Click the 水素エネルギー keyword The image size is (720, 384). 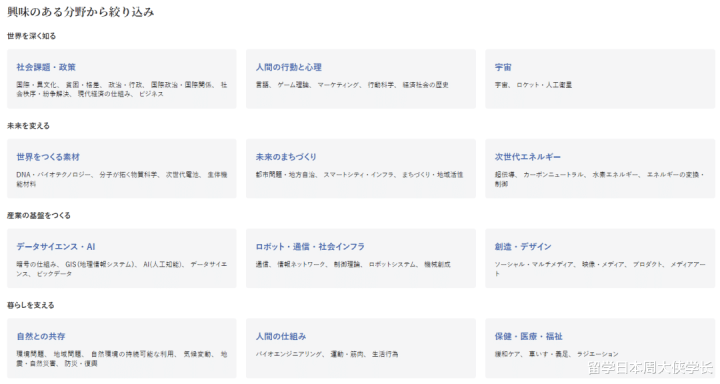point(615,175)
